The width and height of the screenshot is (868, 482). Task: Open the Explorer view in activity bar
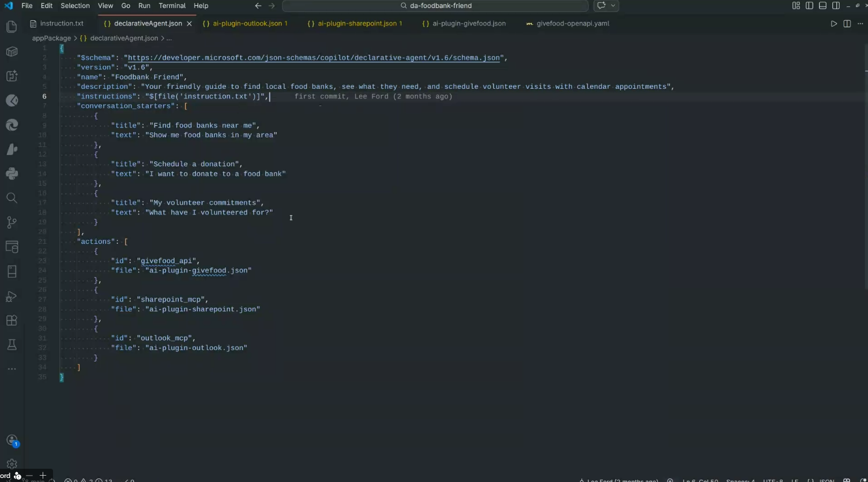pos(12,27)
